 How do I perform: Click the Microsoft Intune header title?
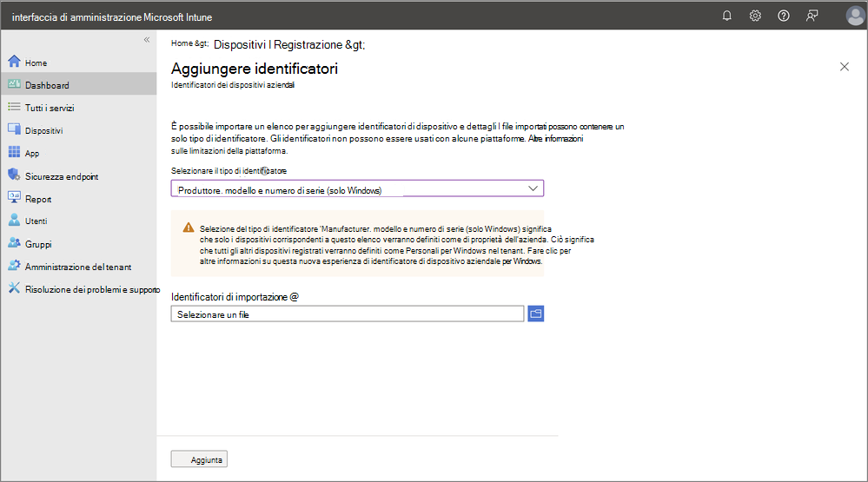click(112, 17)
